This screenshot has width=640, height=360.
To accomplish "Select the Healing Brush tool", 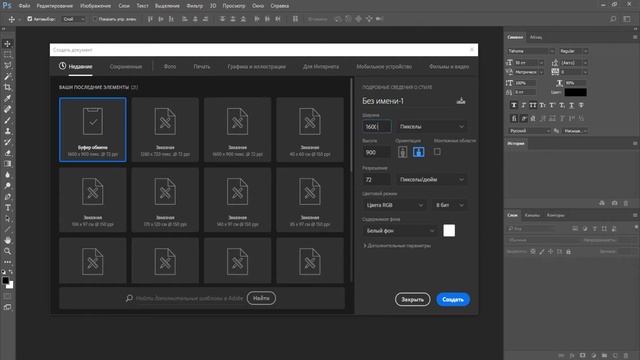I will coord(7,109).
